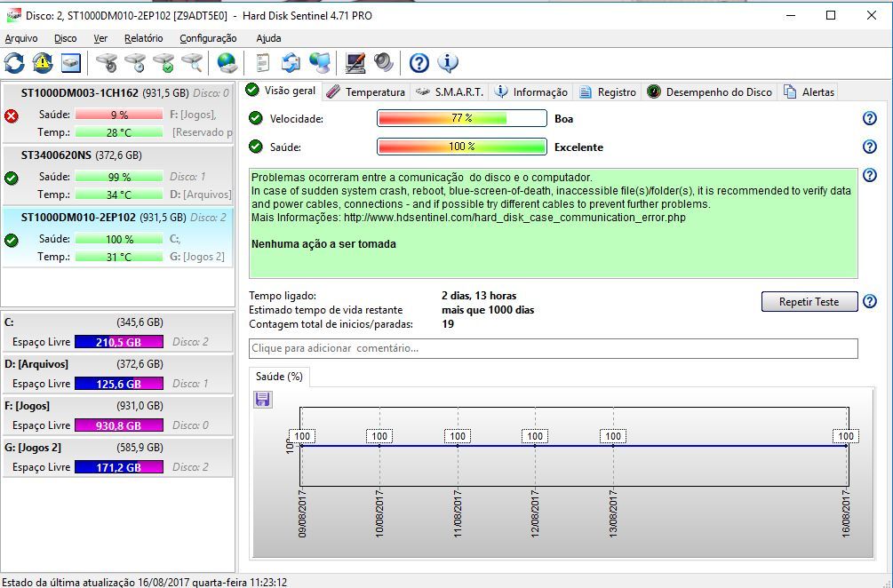Click the status bar last update text

click(x=144, y=583)
